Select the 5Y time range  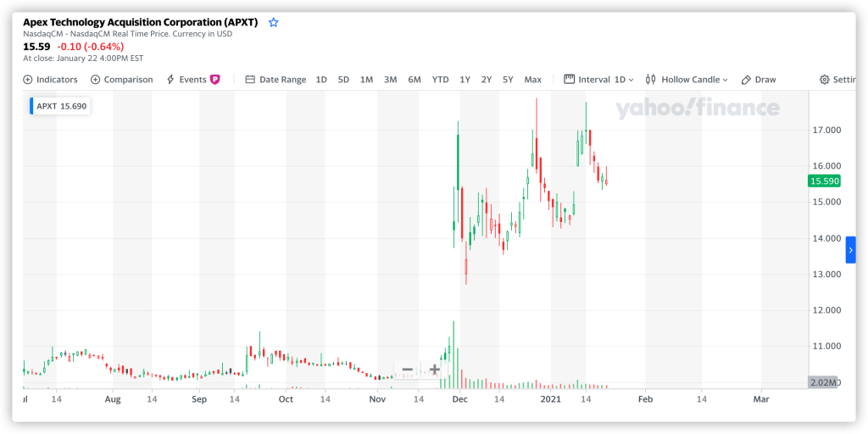click(x=508, y=80)
